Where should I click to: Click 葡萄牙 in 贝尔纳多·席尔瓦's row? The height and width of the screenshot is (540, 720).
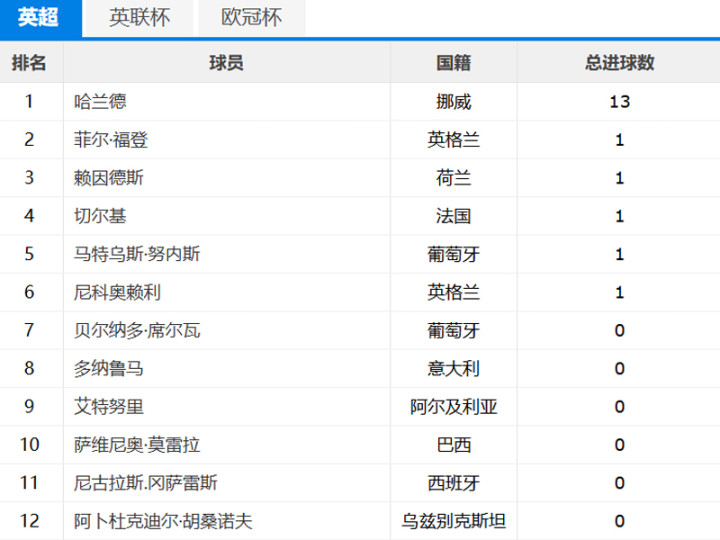point(454,330)
